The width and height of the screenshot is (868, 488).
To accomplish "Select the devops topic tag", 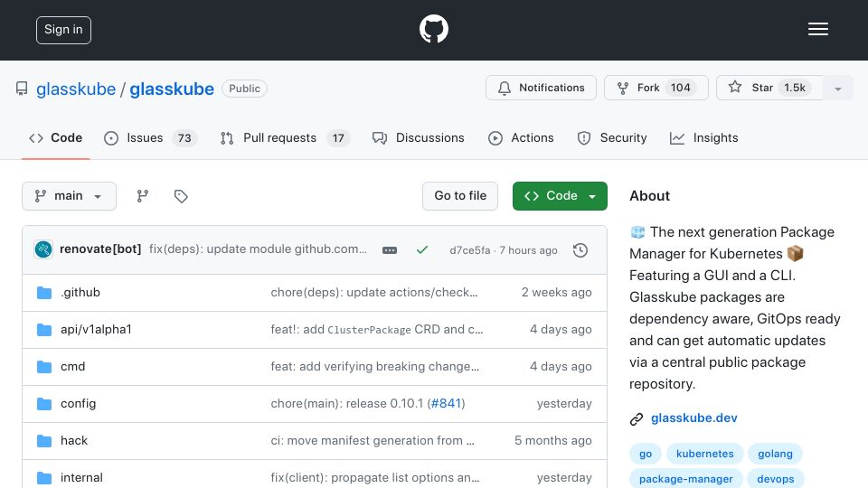I will (x=776, y=479).
